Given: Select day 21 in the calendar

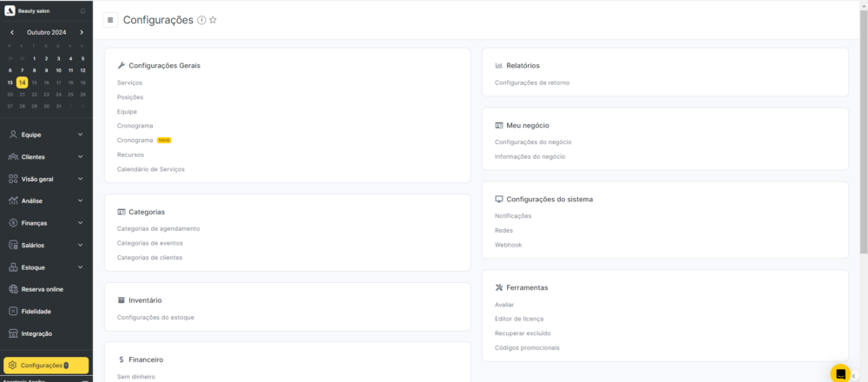Looking at the screenshot, I should coord(23,94).
